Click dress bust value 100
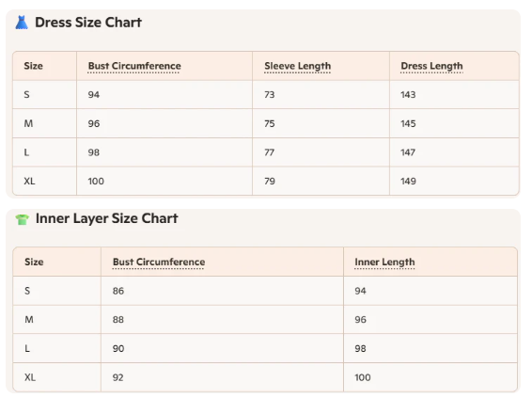Image resolution: width=532 pixels, height=398 pixels. [96, 181]
